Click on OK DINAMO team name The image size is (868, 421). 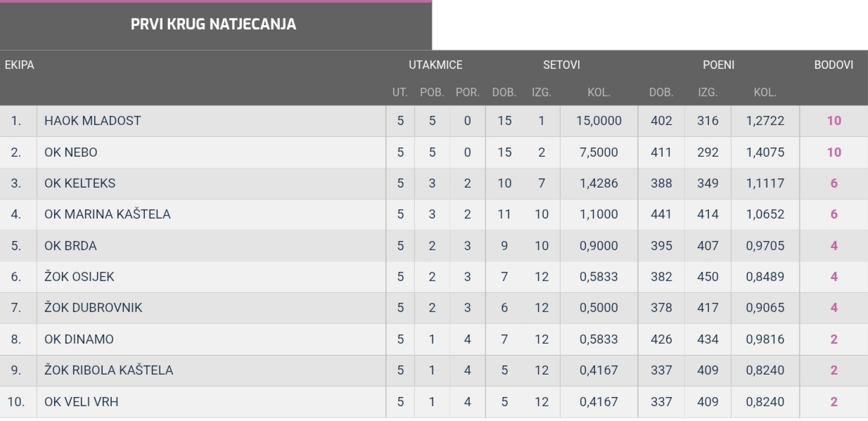click(79, 339)
